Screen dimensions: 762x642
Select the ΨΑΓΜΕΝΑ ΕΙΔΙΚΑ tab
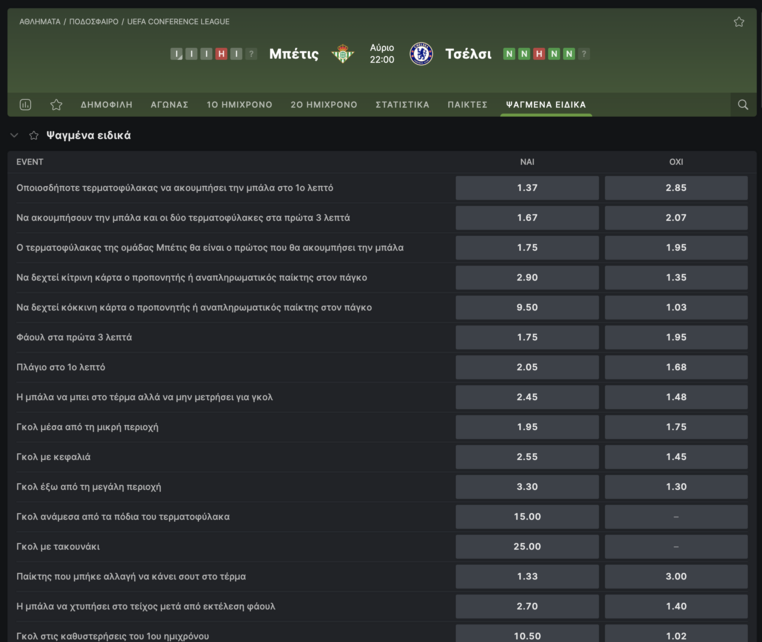pyautogui.click(x=546, y=104)
